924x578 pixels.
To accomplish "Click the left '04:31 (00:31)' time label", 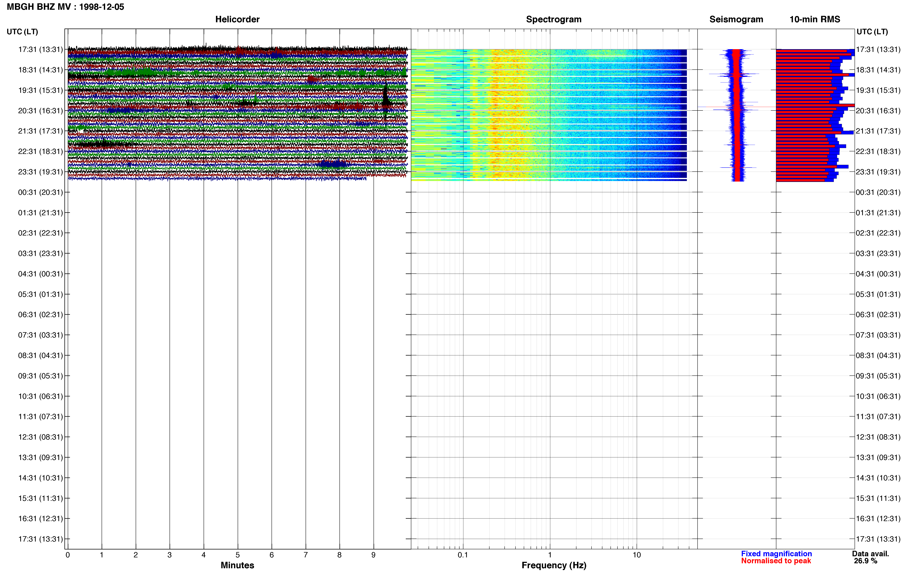I will click(x=41, y=274).
